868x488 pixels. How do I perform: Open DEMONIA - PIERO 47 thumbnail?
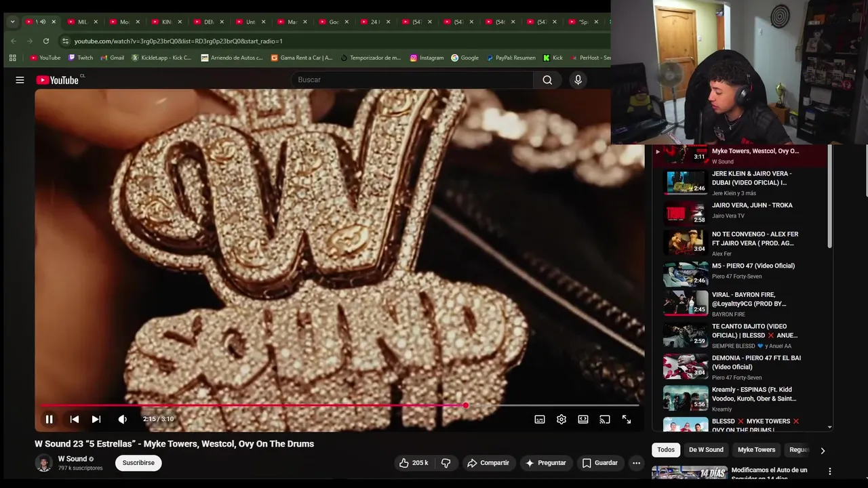686,366
